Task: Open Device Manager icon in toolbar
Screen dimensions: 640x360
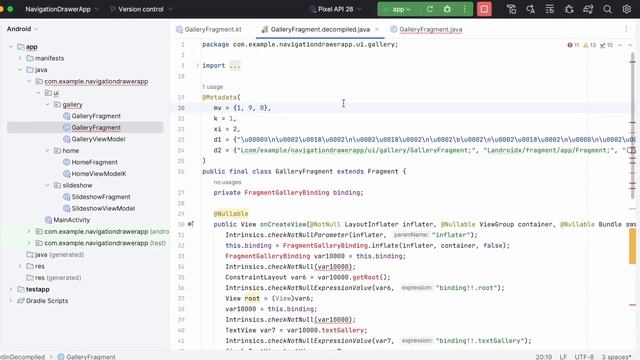Action: (x=511, y=9)
